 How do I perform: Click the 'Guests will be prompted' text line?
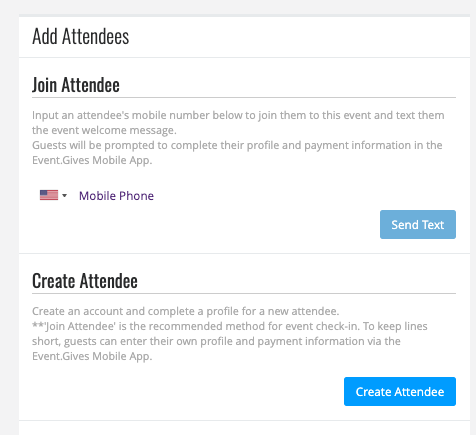237,145
